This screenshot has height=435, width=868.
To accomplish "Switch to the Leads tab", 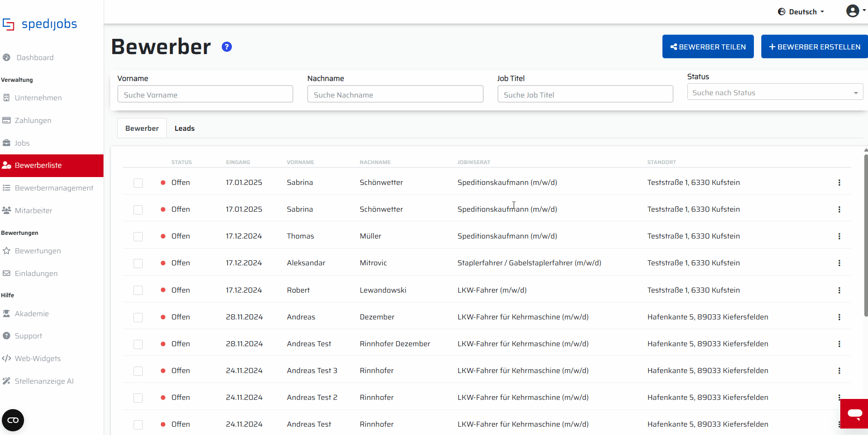I will [x=184, y=128].
